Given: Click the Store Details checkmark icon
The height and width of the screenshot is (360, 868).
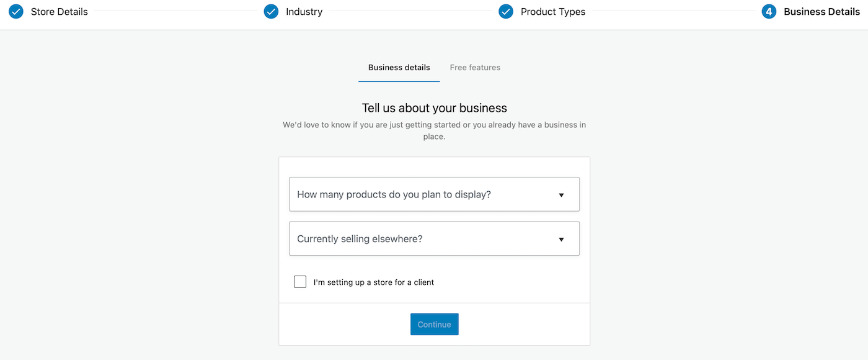Looking at the screenshot, I should [16, 11].
